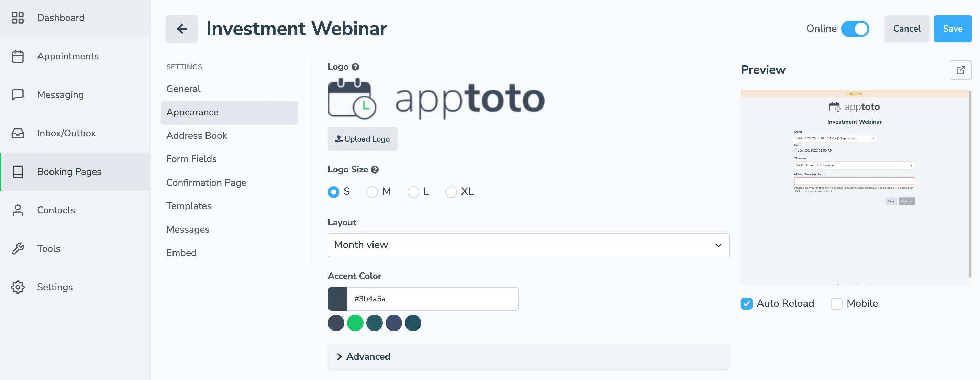The image size is (980, 380).
Task: Toggle the Online switch
Action: point(855,29)
